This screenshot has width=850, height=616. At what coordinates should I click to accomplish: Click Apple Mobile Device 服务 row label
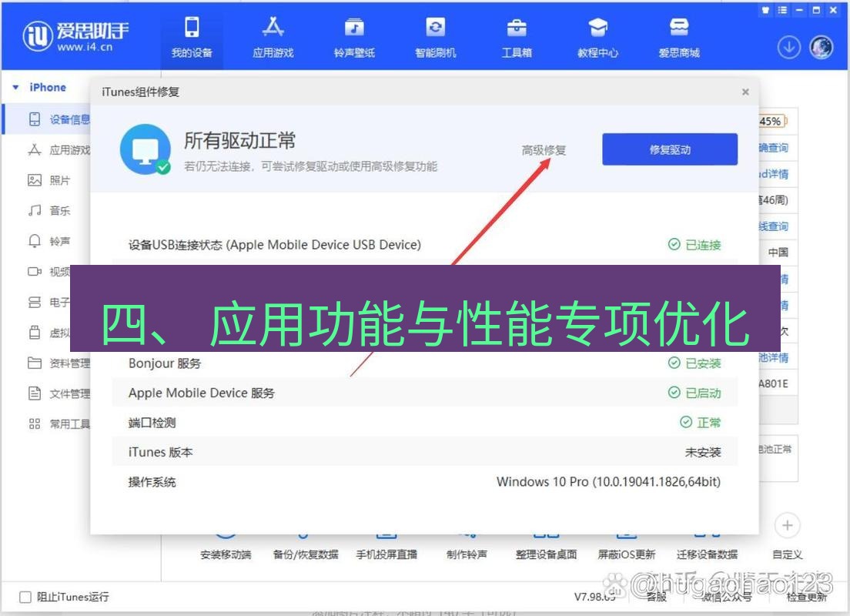click(201, 393)
